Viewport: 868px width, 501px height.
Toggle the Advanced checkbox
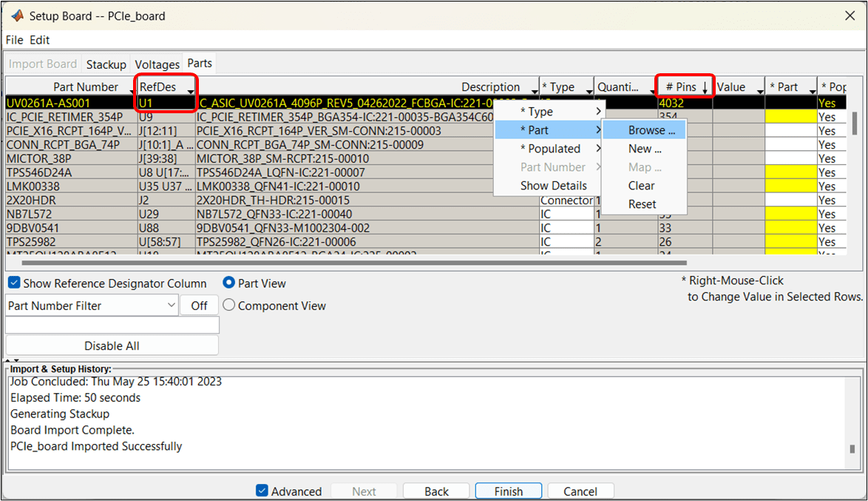(x=262, y=491)
